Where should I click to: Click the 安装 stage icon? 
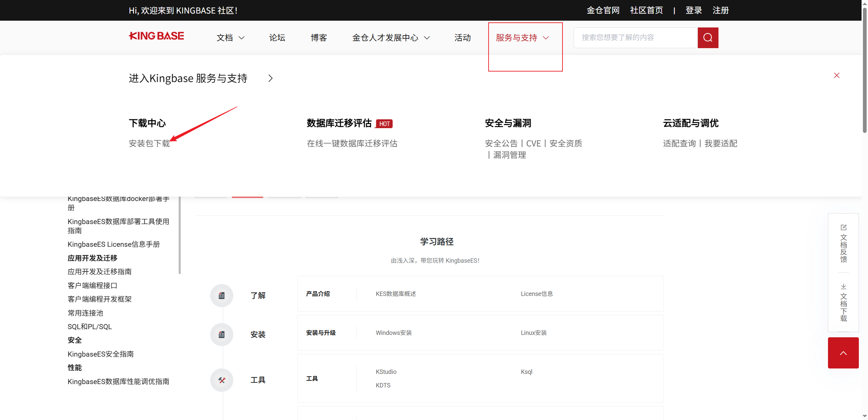click(x=221, y=335)
